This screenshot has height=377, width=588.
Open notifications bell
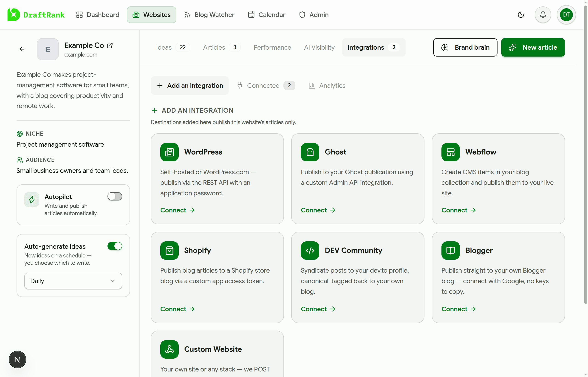pos(543,15)
